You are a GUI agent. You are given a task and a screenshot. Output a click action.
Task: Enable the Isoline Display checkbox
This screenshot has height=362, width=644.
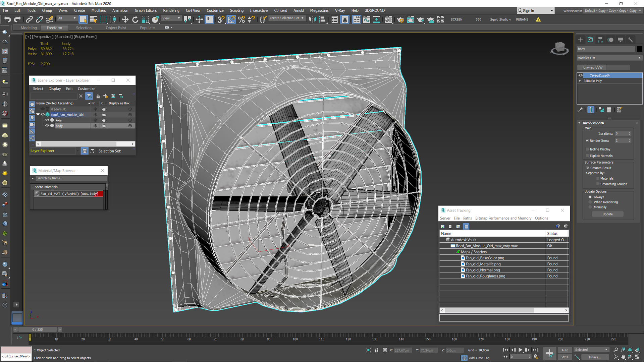(587, 149)
